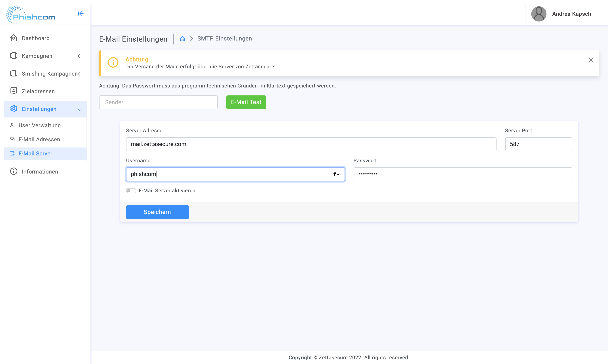Go to E-Mail Adressen submenu
Viewport: 608px width, 364px height.
point(45,139)
